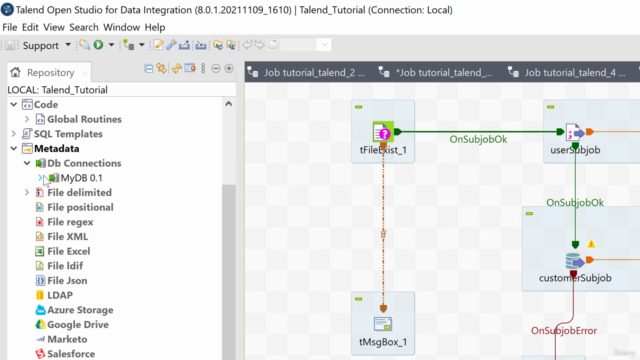Click the Save icon in the toolbar
The width and height of the screenshot is (640, 360).
point(10,45)
